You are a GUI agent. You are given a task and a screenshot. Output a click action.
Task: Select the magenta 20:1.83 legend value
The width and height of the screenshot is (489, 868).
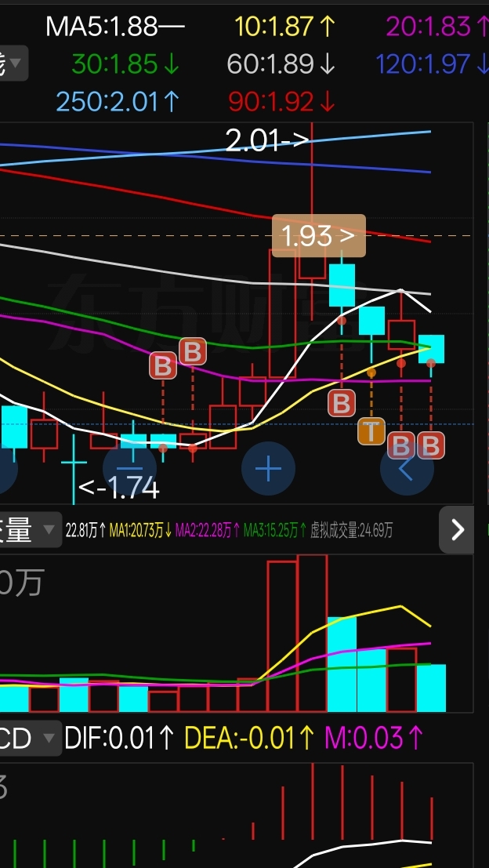437,27
